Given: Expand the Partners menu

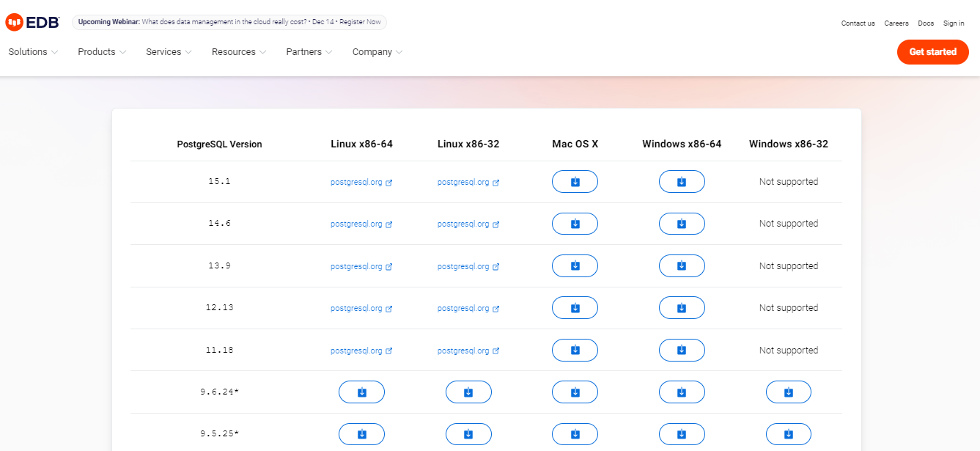Looking at the screenshot, I should pyautogui.click(x=309, y=52).
